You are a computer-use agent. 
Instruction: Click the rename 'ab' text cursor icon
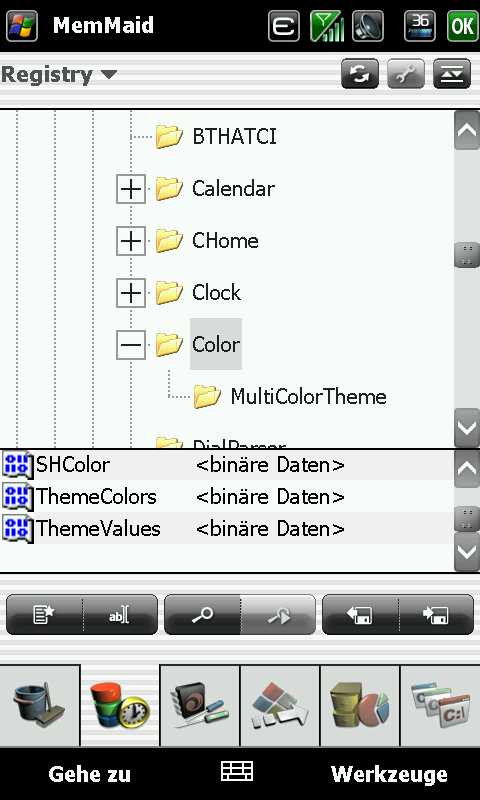[x=120, y=614]
